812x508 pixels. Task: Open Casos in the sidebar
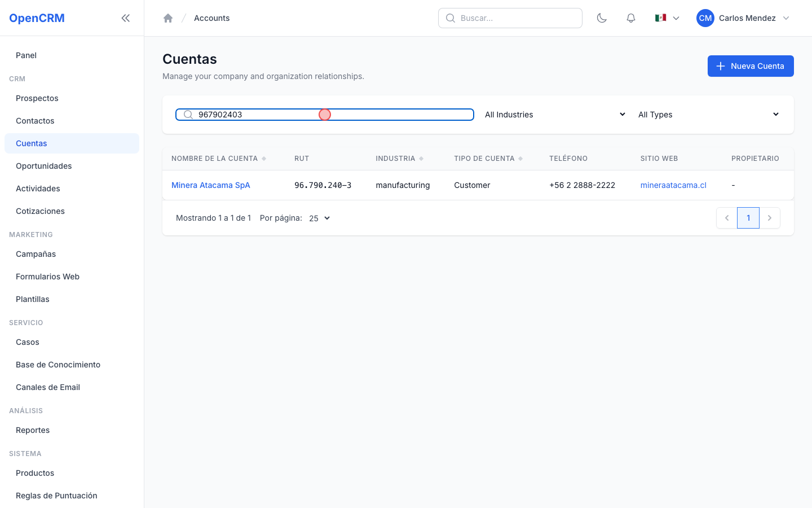click(72, 342)
